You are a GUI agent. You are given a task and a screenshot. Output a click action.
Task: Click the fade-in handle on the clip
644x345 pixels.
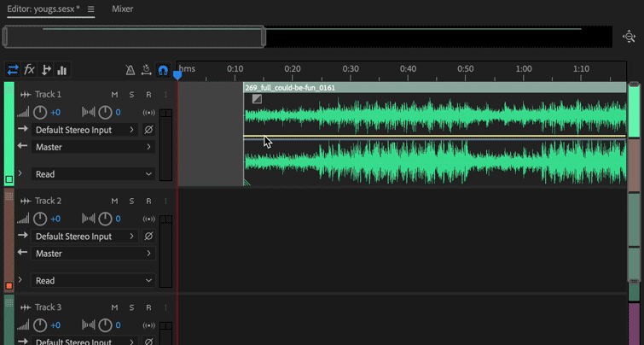click(x=257, y=99)
